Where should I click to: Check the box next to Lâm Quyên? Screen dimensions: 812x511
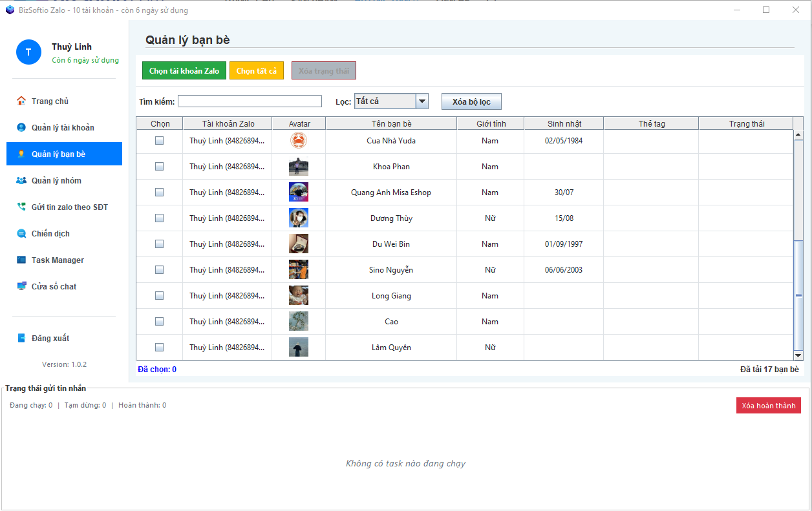click(x=159, y=348)
